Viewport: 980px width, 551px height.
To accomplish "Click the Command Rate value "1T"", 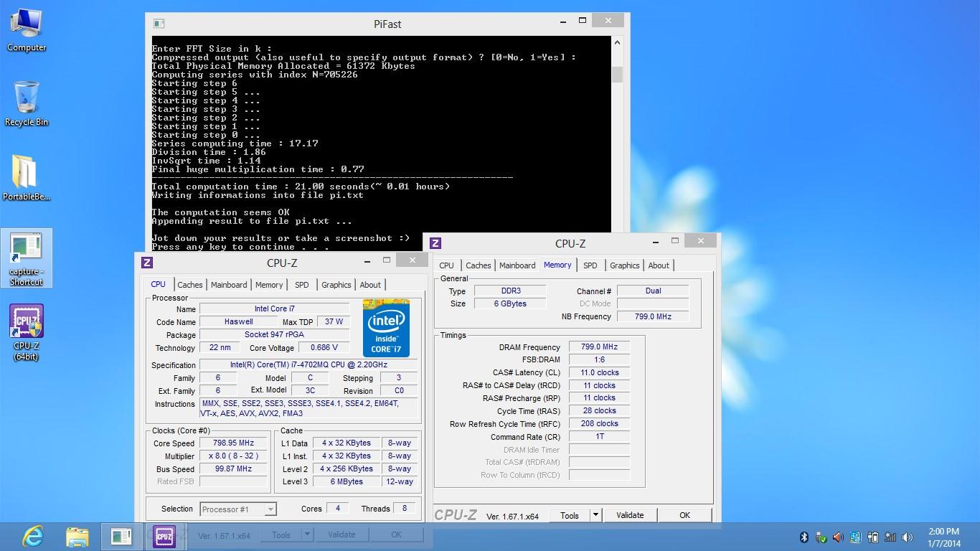I will 599,437.
